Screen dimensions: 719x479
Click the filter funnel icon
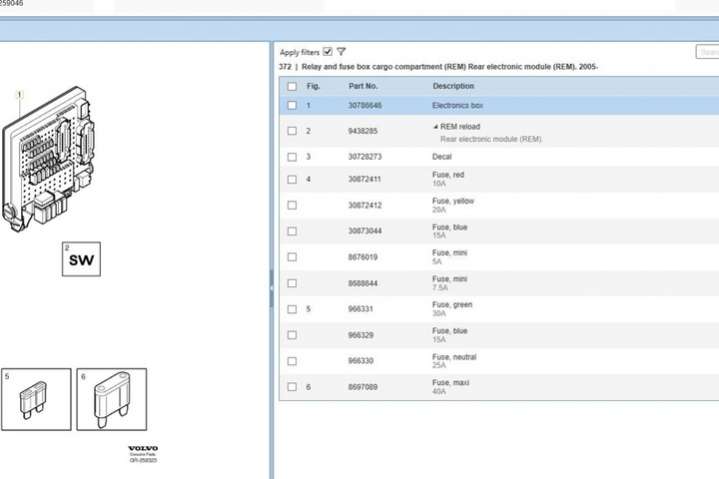pyautogui.click(x=342, y=52)
